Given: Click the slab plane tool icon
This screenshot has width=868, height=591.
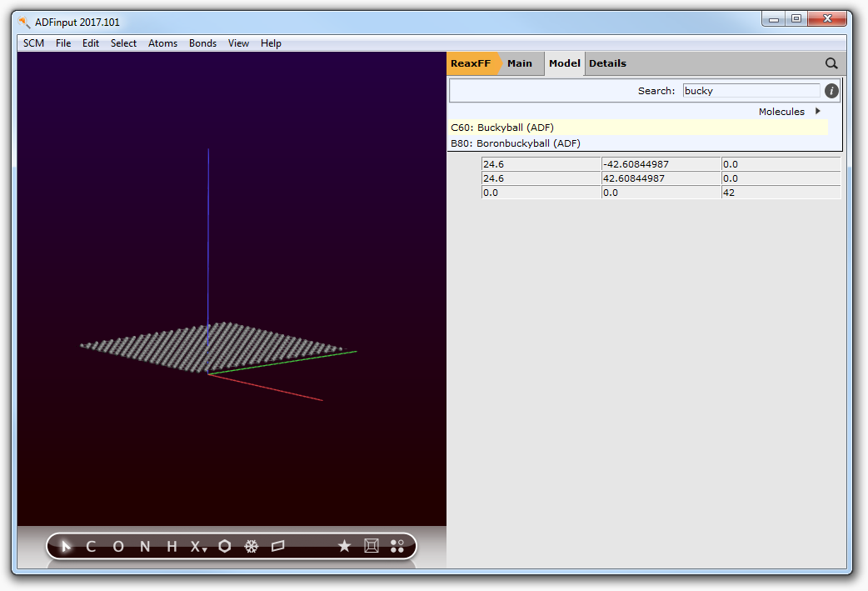Looking at the screenshot, I should click(278, 546).
